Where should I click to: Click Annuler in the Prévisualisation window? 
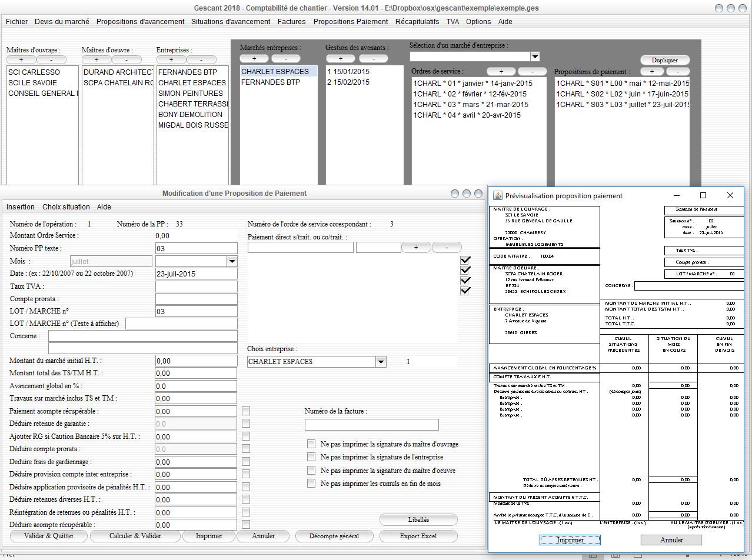[x=671, y=539]
